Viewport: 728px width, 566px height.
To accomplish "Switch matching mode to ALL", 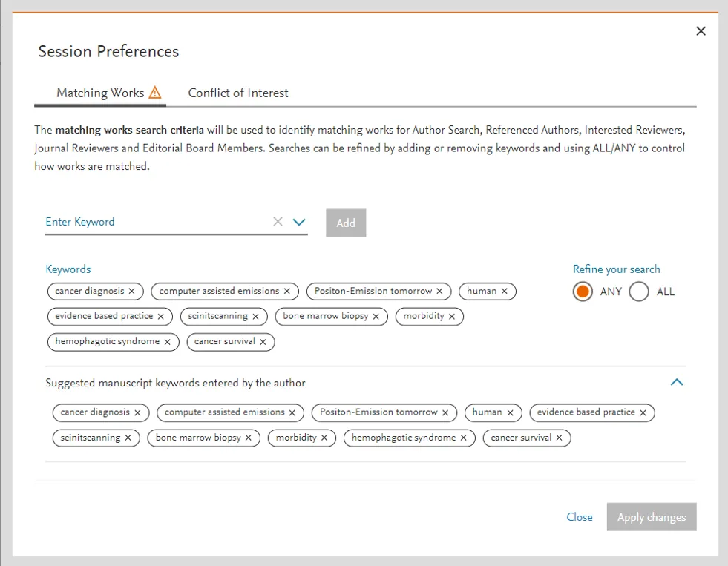I will (x=638, y=292).
